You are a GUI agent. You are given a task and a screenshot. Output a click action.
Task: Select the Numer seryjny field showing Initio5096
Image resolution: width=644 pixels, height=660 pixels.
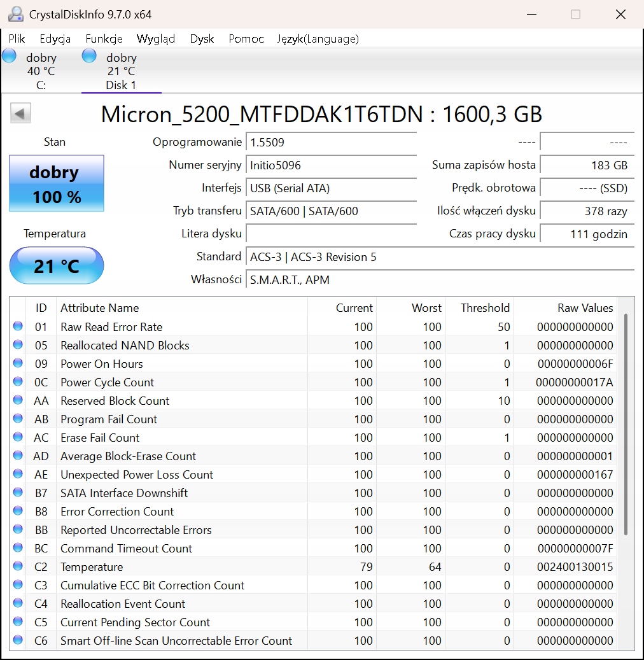(331, 165)
